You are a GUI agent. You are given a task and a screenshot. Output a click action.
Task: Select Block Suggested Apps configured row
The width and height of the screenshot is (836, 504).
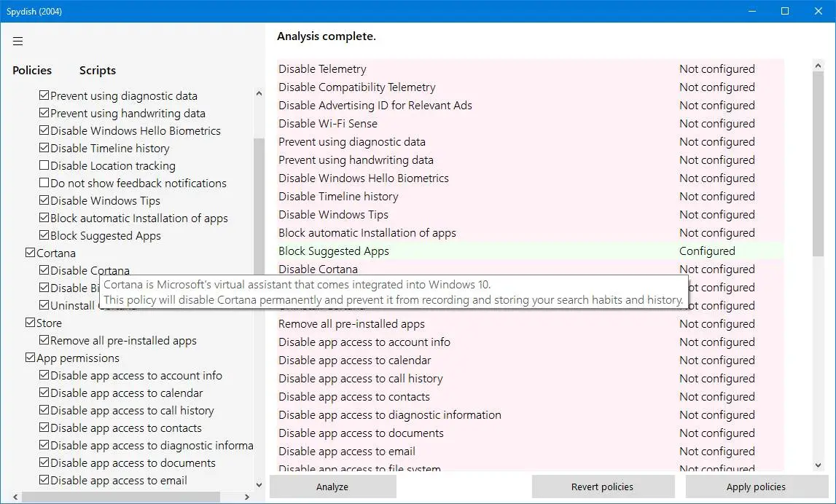pyautogui.click(x=530, y=251)
